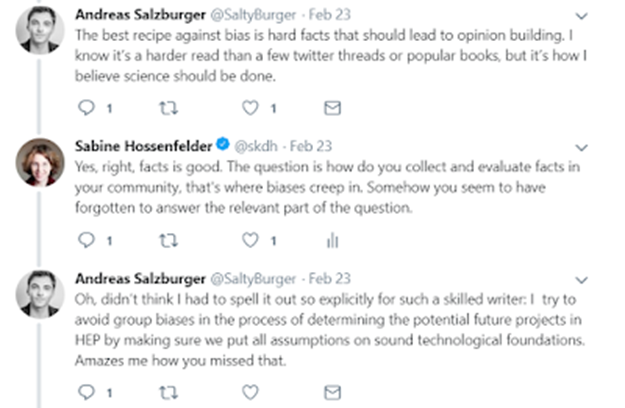Message Andreas's last tweet using envelope icon
625x408 pixels.
333,391
